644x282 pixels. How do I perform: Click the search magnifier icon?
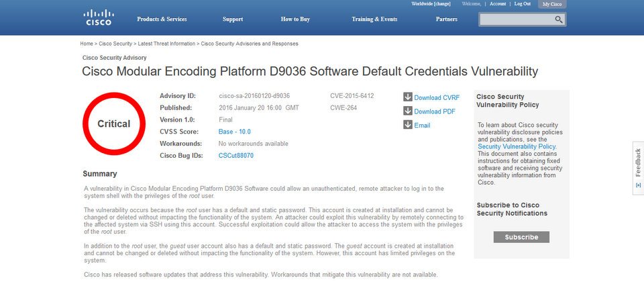559,19
